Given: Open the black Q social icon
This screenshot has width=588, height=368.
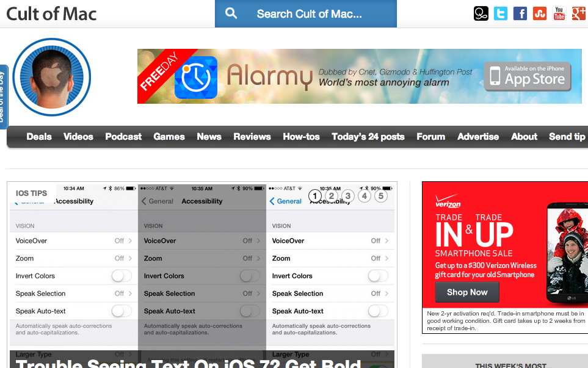Looking at the screenshot, I should pos(481,13).
